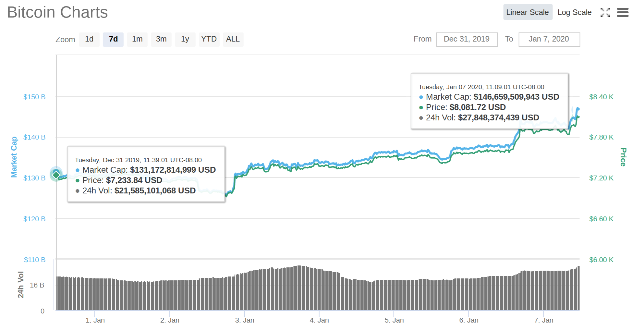Click Price $7,233.84 USD tooltip line
Image resolution: width=644 pixels, height=331 pixels.
tap(119, 180)
